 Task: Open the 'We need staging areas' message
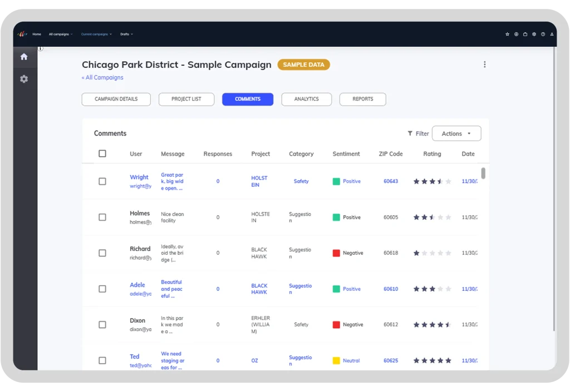coord(173,360)
